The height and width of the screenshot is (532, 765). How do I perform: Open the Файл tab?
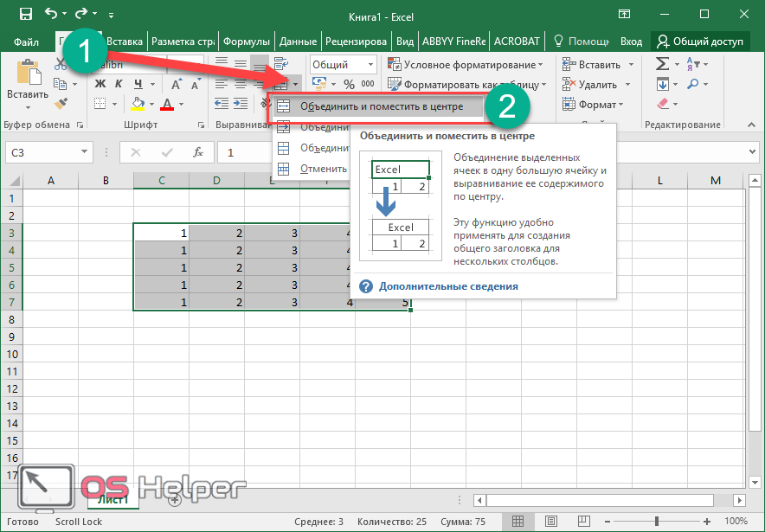(26, 42)
